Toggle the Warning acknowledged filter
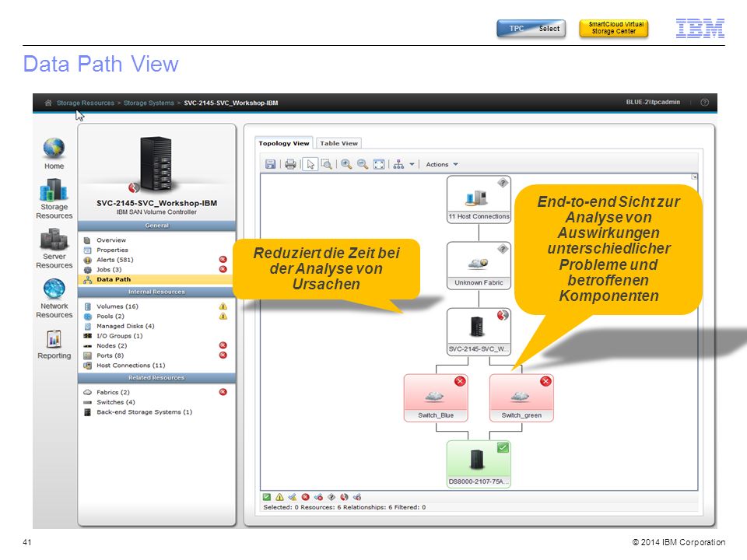This screenshot has height=560, width=747. pos(293,497)
